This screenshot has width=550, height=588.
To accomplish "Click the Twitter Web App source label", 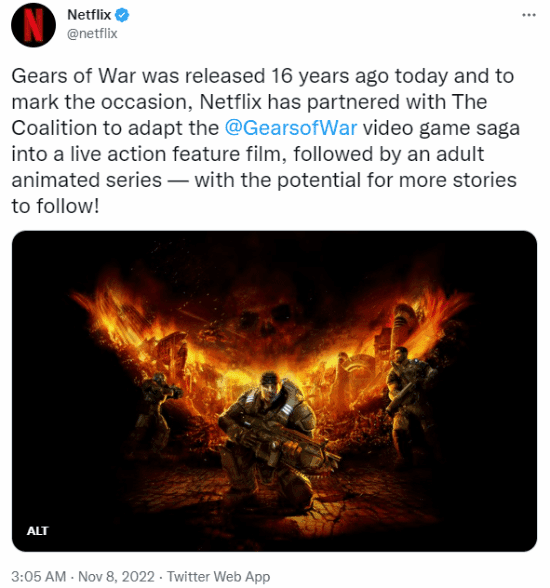I will click(218, 576).
